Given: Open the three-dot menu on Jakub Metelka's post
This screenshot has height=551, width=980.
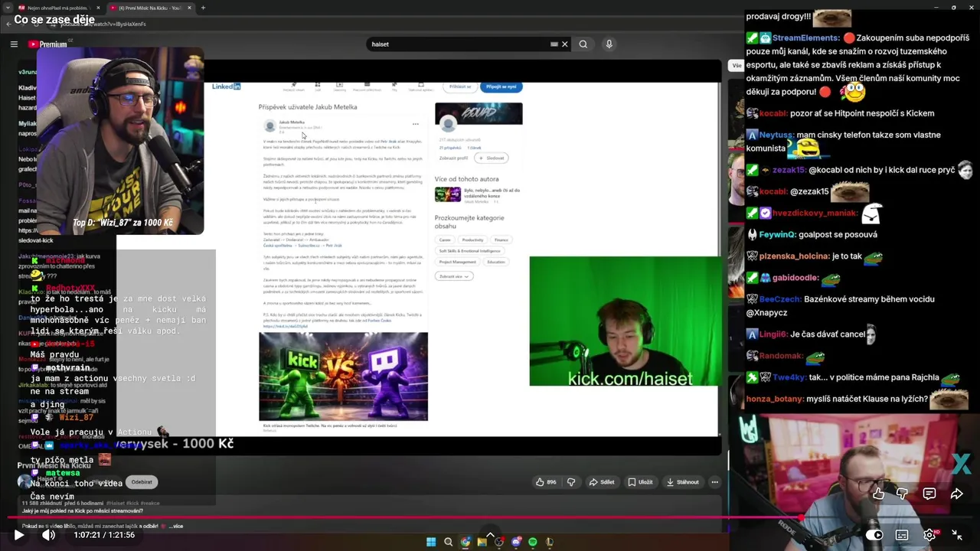Looking at the screenshot, I should [416, 124].
